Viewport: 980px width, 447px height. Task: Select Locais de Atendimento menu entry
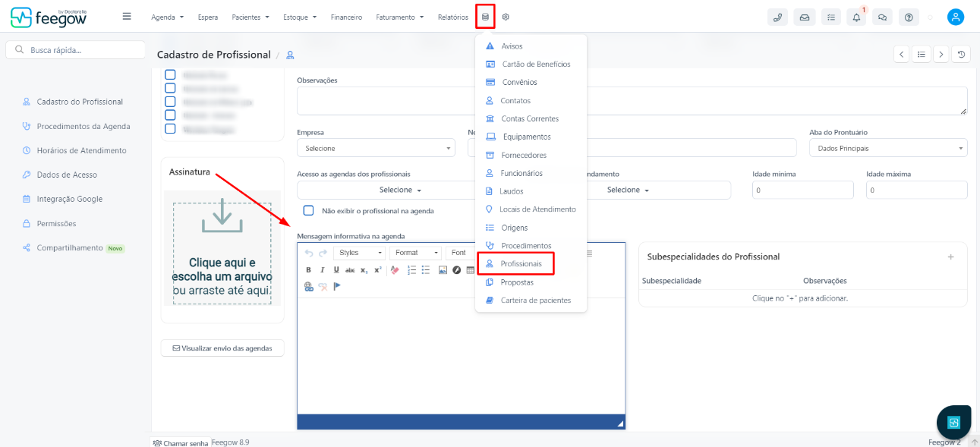[537, 209]
